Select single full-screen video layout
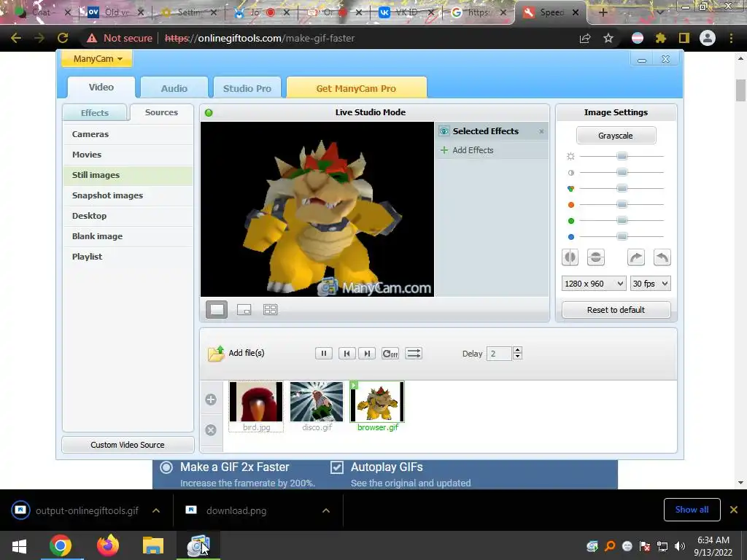 pyautogui.click(x=216, y=310)
